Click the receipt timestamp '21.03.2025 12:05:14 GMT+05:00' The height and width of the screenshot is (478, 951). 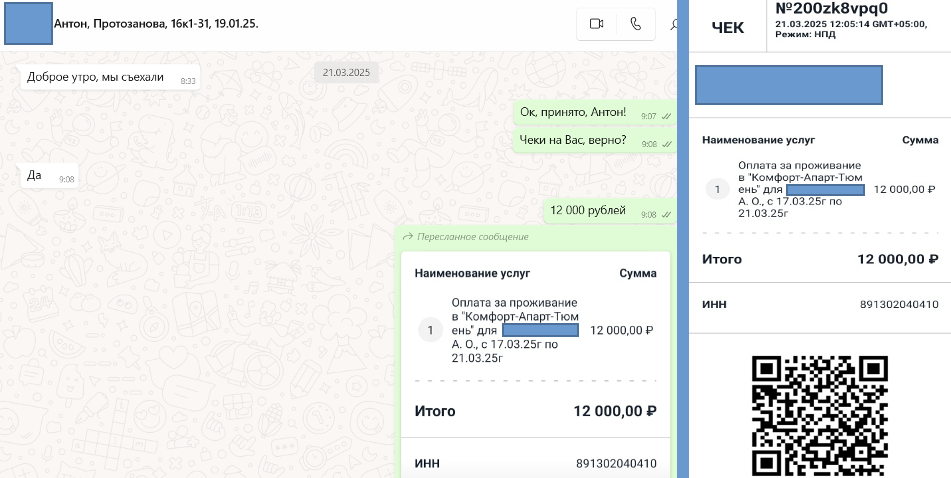tap(850, 24)
